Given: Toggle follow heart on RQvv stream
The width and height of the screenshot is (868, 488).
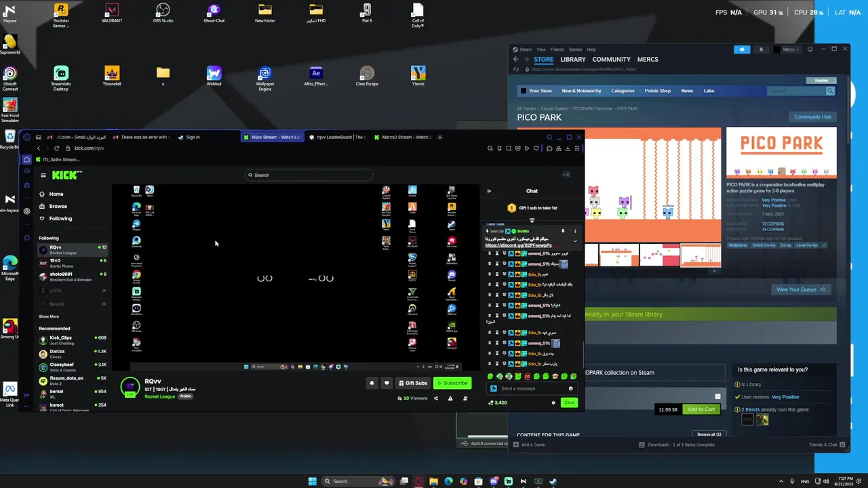Looking at the screenshot, I should pos(387,383).
